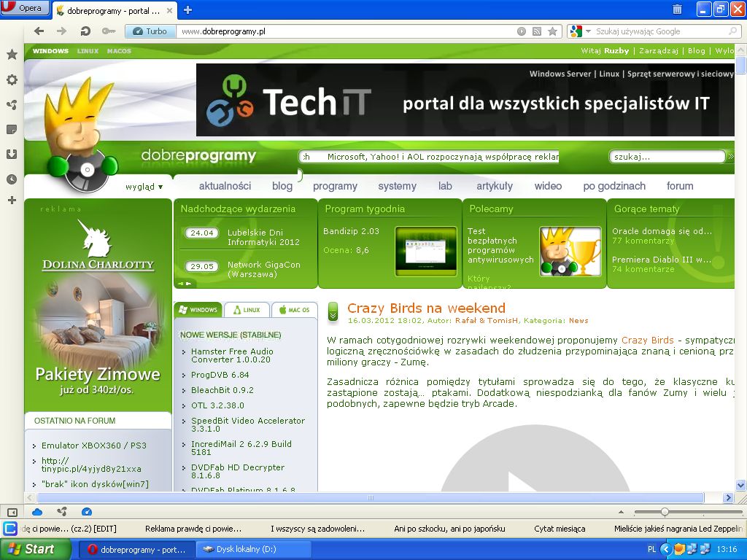Switch to Dysk lokalny (D:) taskbar window
Viewport: 747px width, 560px height.
coord(252,550)
